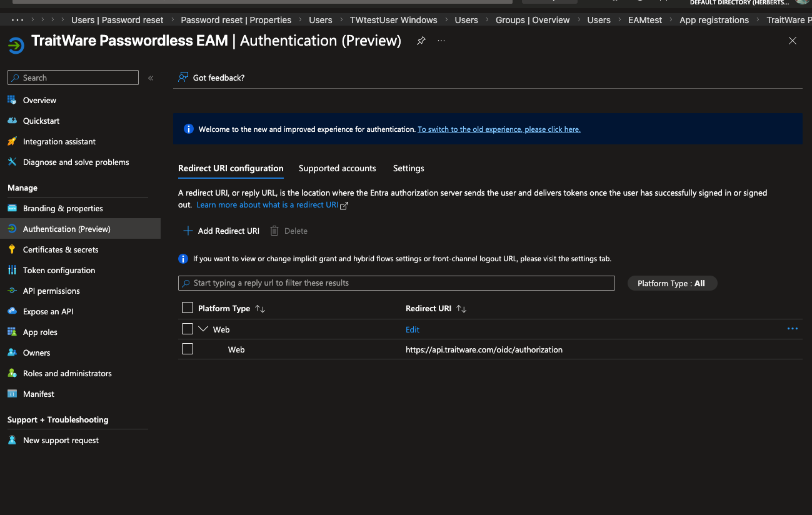
Task: Go to App registrations breadcrumb
Action: [714, 20]
